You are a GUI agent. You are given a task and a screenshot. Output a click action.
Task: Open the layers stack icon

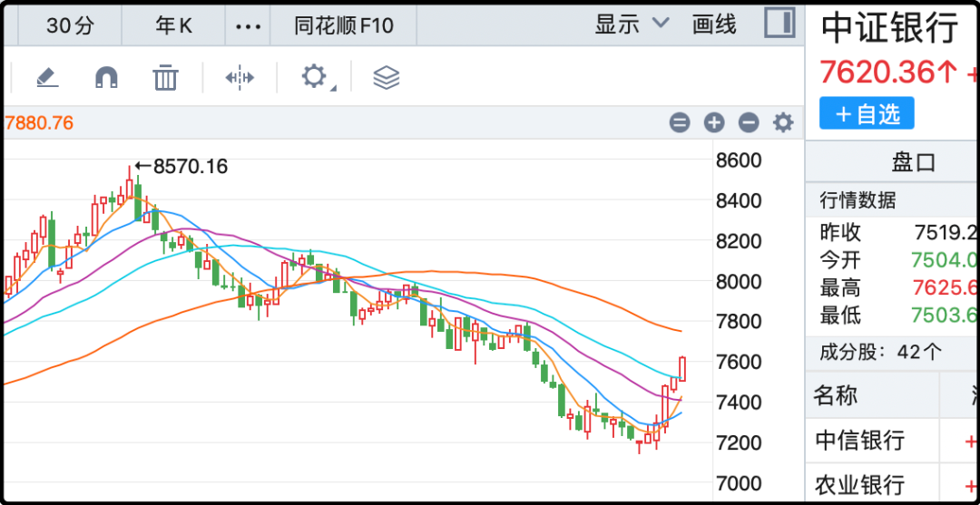(387, 77)
